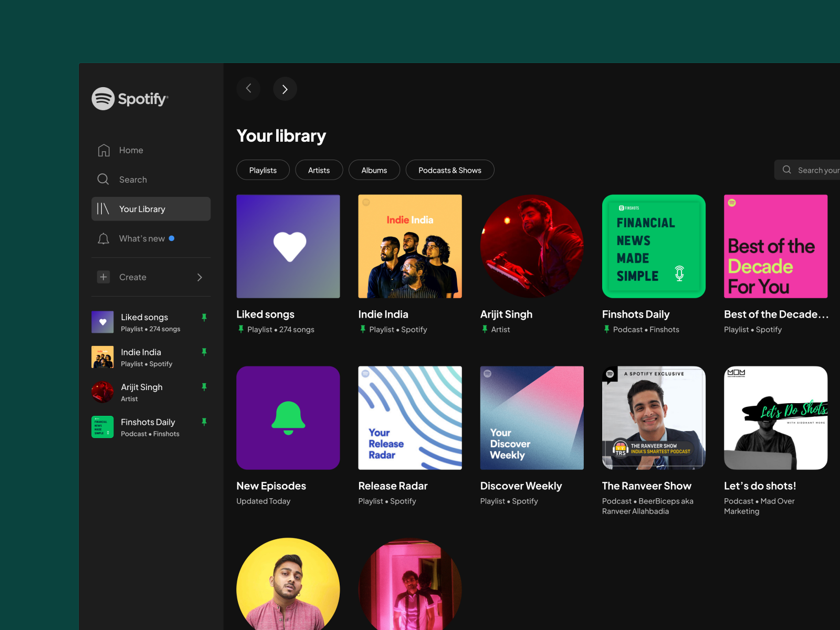Image resolution: width=840 pixels, height=630 pixels.
Task: Open the Discover Weekly playlist
Action: pos(532,418)
